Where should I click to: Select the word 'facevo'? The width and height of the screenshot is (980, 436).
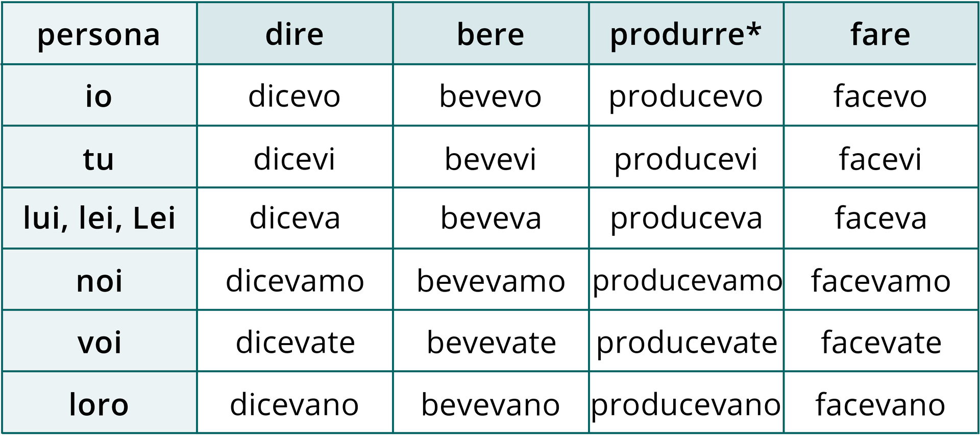tap(880, 96)
